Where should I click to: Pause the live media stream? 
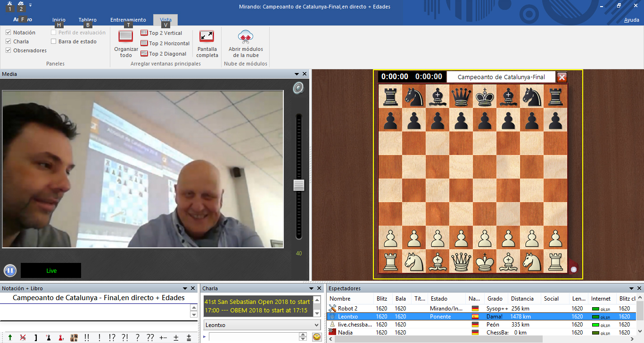pos(10,270)
